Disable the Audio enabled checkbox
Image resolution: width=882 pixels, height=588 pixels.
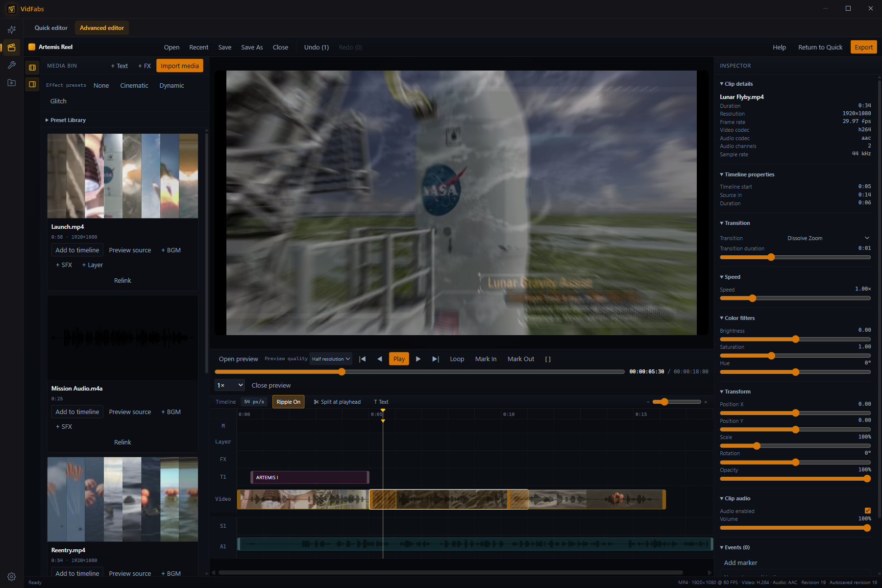[x=868, y=511]
